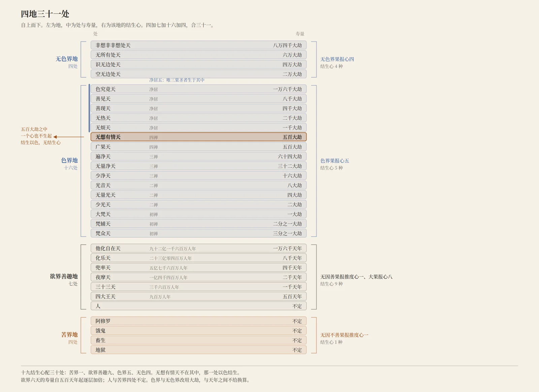Click the 善见天 row
Image resolution: width=539 pixels, height=392 pixels.
point(198,99)
